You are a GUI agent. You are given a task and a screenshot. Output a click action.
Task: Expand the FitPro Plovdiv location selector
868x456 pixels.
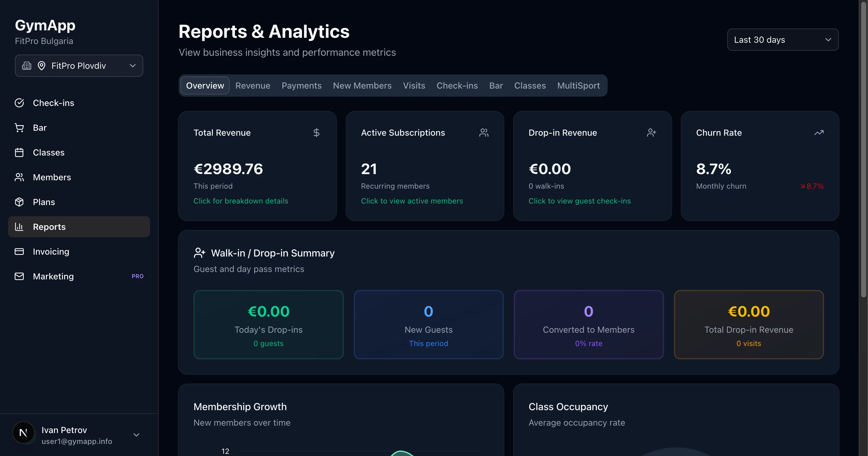coord(78,65)
